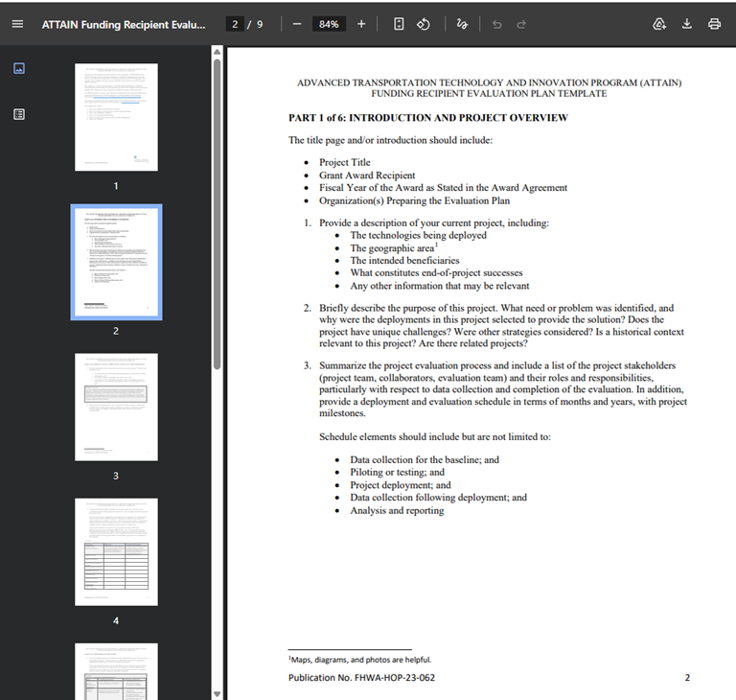Zoom in with the plus button
Image resolution: width=736 pixels, height=700 pixels.
361,24
